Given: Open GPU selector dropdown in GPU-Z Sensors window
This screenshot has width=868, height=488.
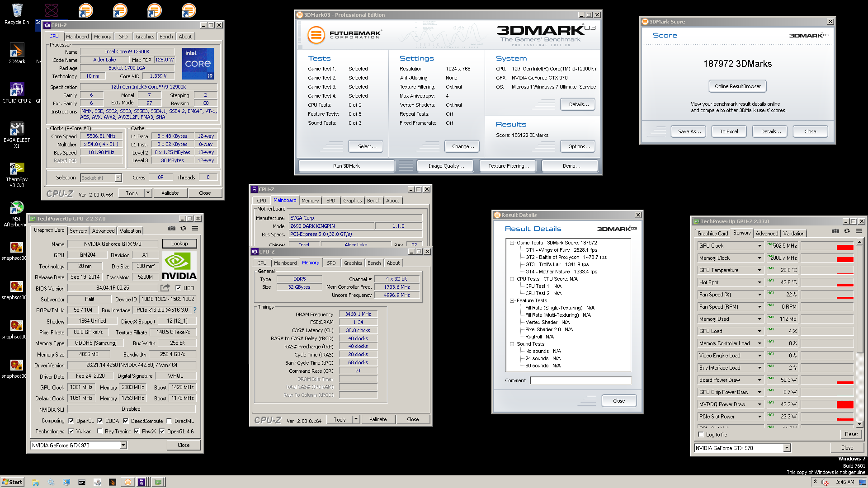Looking at the screenshot, I should pyautogui.click(x=787, y=448).
